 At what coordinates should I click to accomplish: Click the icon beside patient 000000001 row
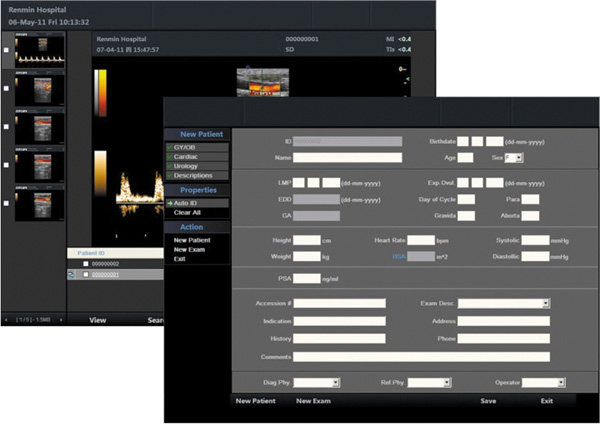[71, 274]
